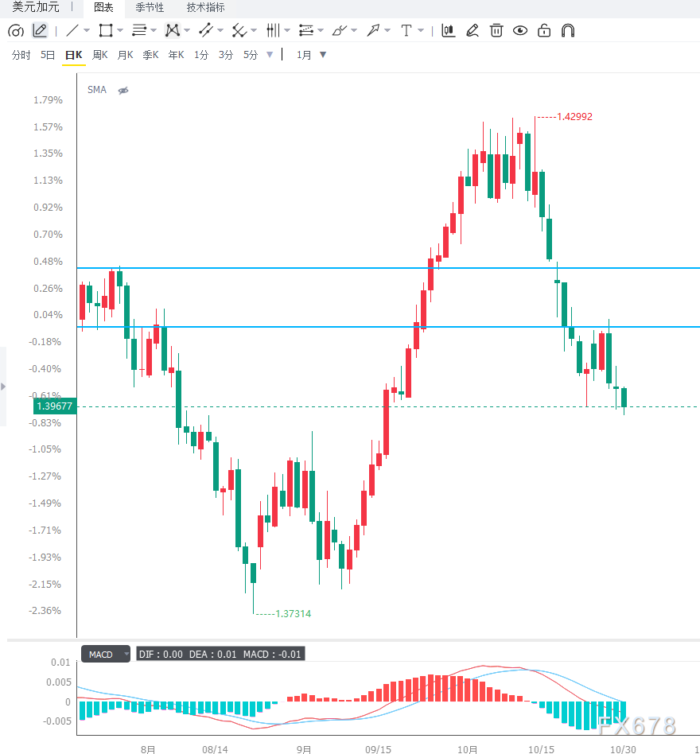Switch to the 技术指标 tab

click(x=205, y=8)
